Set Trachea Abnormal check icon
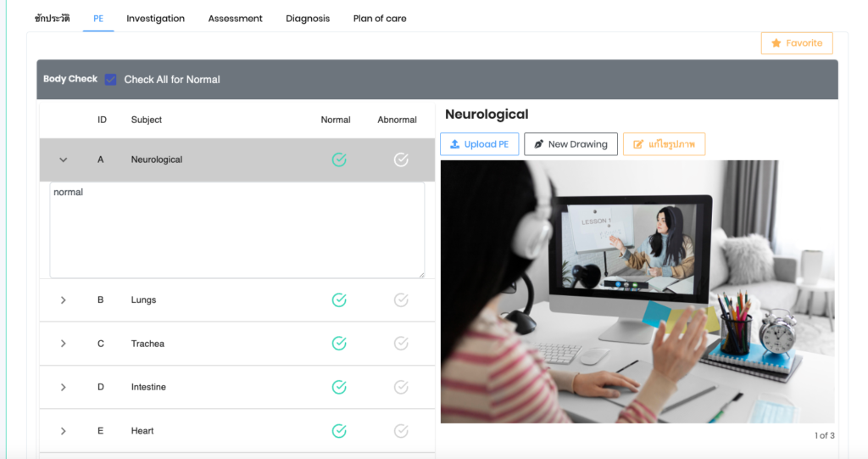This screenshot has height=459, width=868. pos(401,344)
